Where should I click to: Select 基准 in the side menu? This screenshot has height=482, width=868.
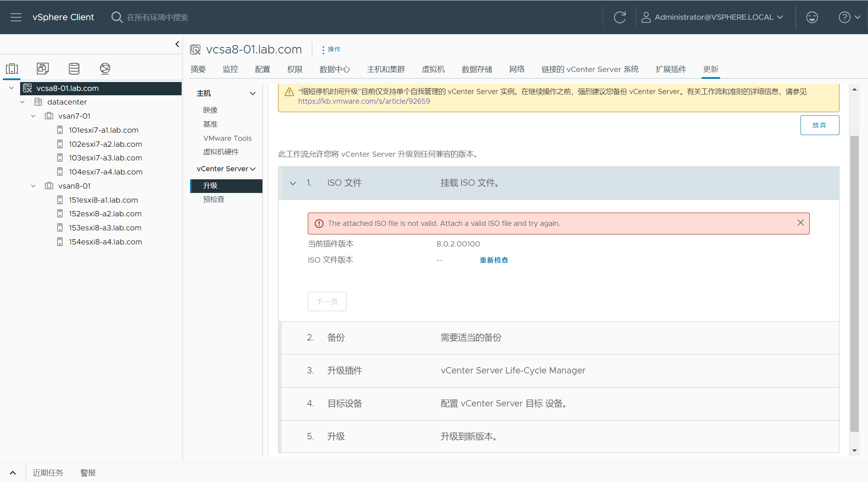tap(210, 124)
